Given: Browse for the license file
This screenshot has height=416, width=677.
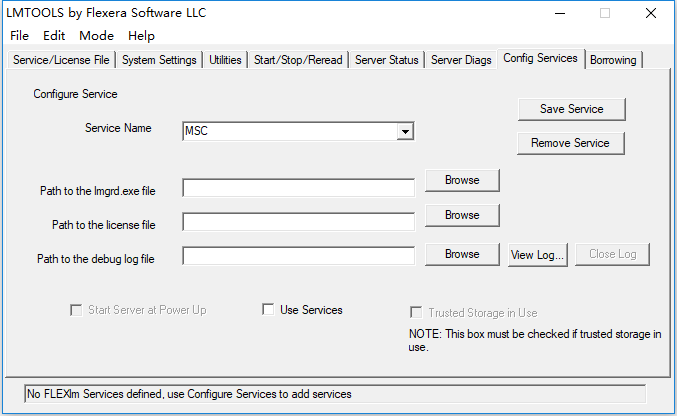Looking at the screenshot, I should coord(462,215).
